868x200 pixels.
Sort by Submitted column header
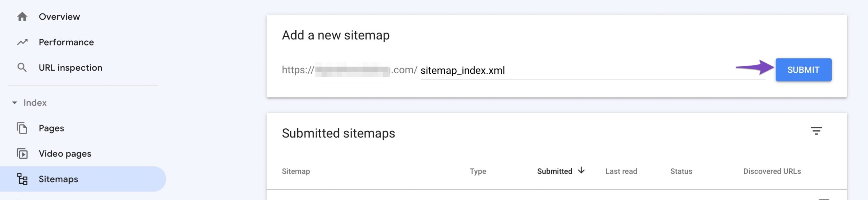(554, 171)
